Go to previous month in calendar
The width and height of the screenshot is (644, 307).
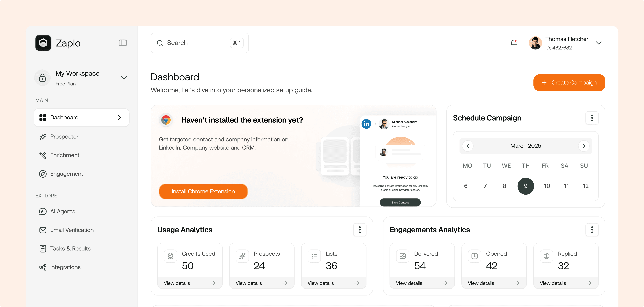[x=468, y=146]
